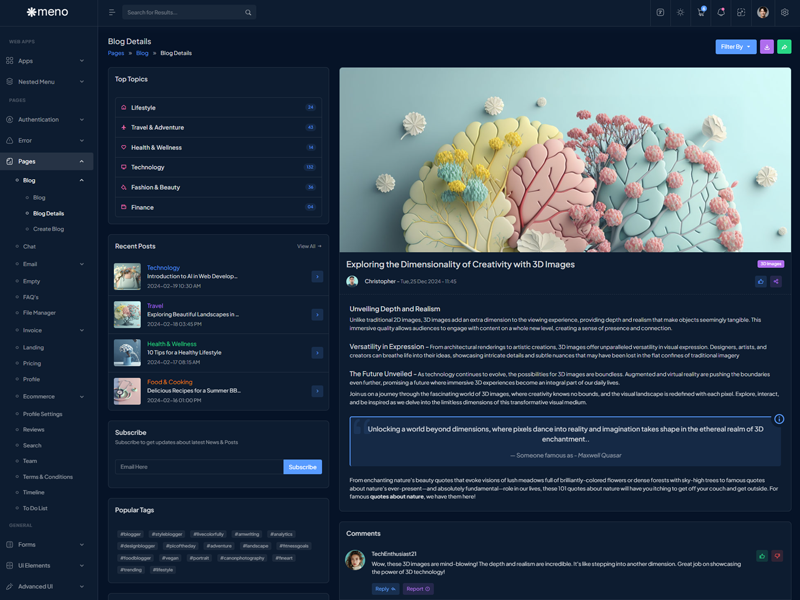Open the notifications bell
Viewport: 800px width, 600px height.
(x=721, y=13)
